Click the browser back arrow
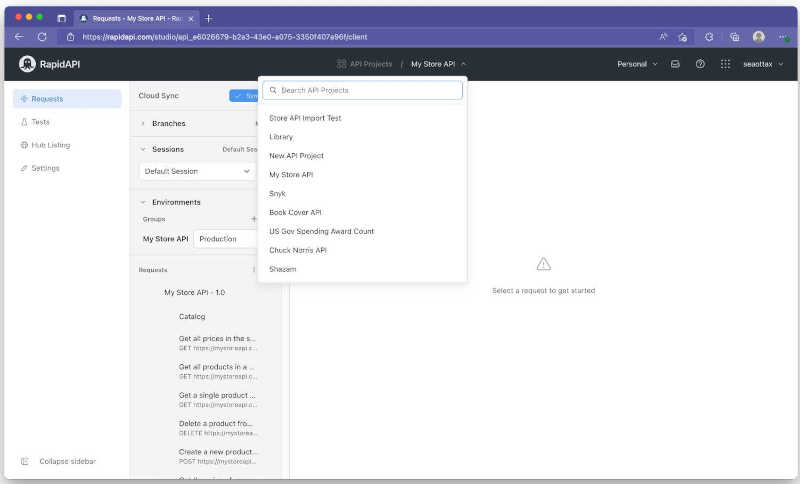 pyautogui.click(x=18, y=37)
